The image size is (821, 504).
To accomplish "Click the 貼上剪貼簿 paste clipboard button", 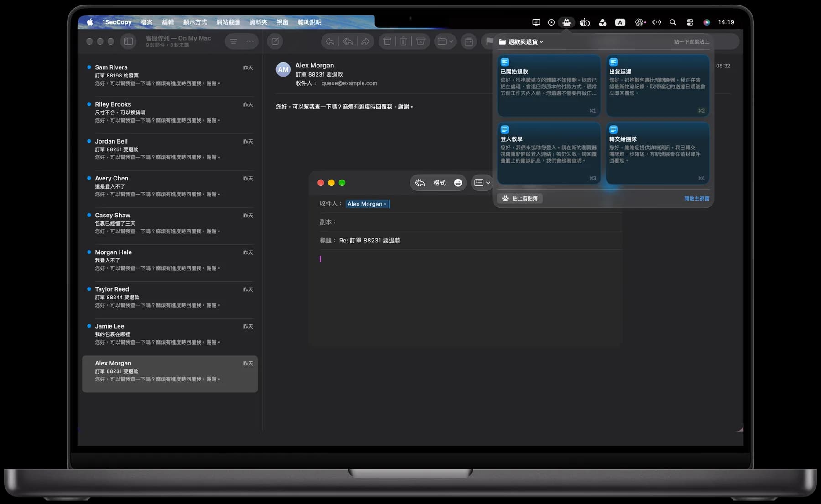I will [520, 198].
